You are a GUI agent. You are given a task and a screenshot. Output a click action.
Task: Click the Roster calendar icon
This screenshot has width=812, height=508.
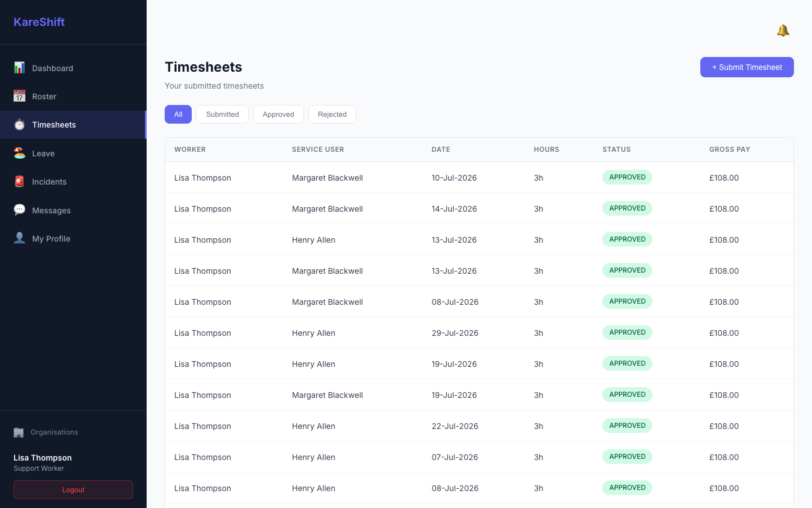[x=19, y=96]
